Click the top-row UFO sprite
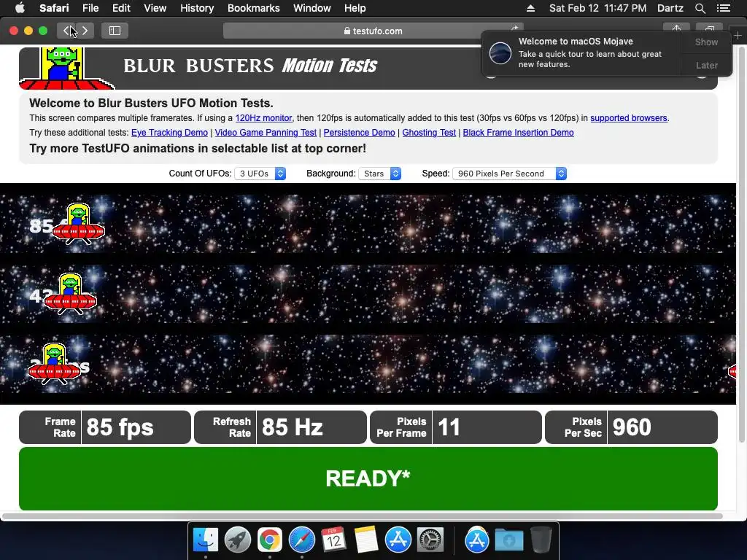Viewport: 747px width, 560px height. point(78,223)
